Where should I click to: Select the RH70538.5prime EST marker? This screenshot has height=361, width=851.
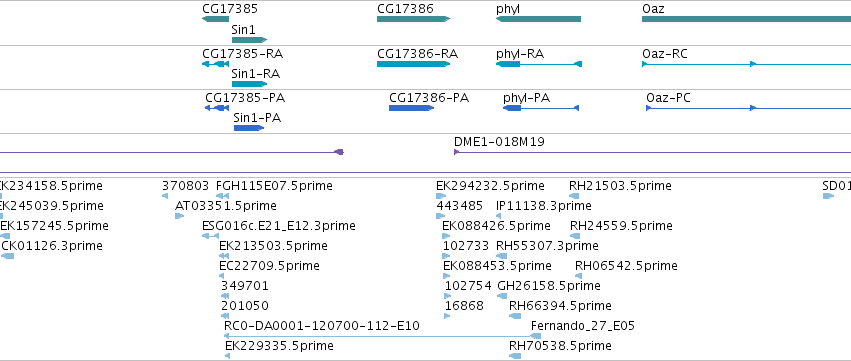[515, 356]
